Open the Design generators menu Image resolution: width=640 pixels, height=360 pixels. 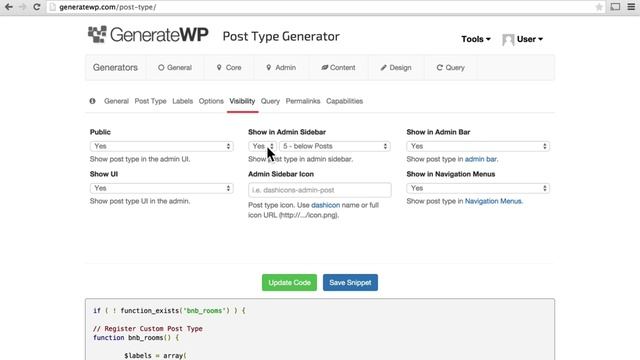pos(396,68)
